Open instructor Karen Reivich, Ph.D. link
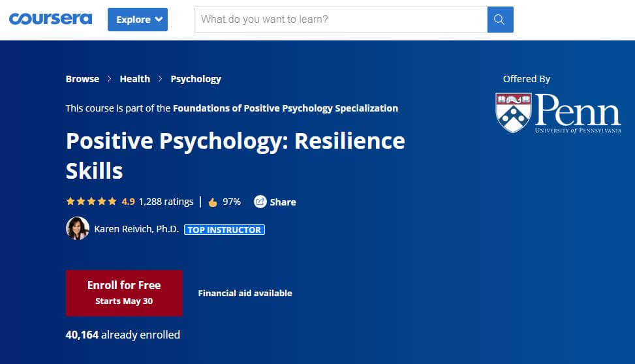The width and height of the screenshot is (635, 364). [x=136, y=230]
